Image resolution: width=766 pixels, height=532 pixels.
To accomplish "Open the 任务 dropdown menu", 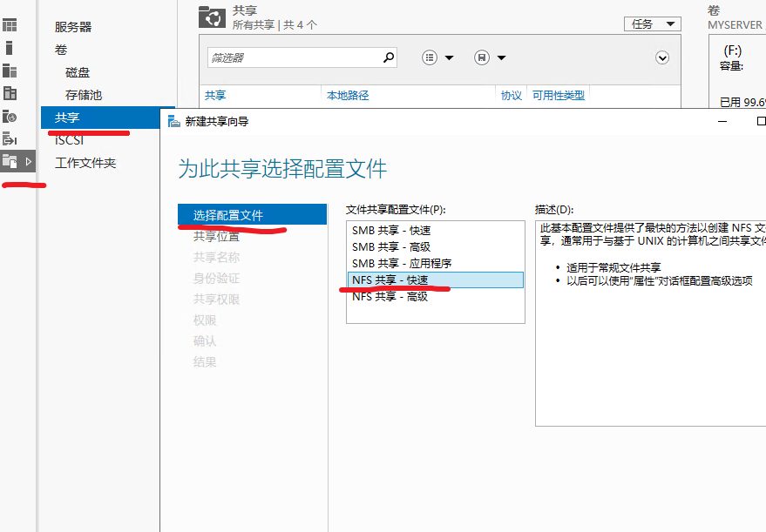I will [652, 24].
